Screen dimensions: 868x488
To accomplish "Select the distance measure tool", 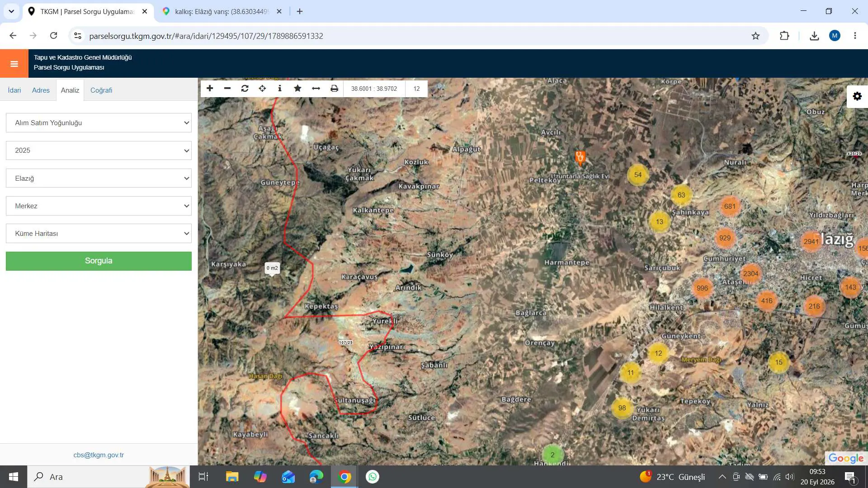I will [316, 89].
